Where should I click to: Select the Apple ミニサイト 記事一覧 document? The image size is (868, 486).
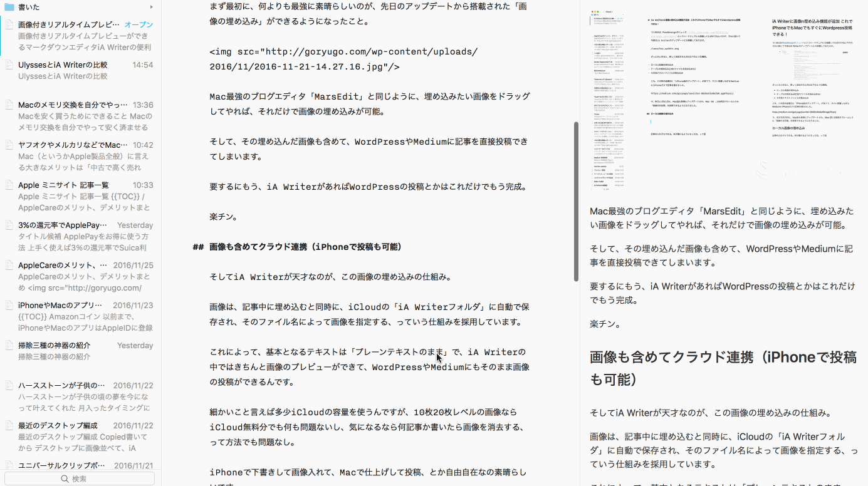[75, 194]
